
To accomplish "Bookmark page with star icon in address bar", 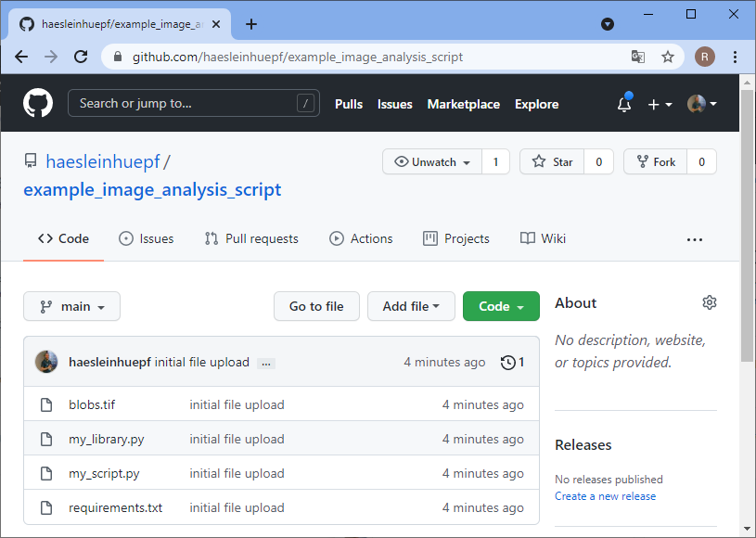I will (x=668, y=57).
